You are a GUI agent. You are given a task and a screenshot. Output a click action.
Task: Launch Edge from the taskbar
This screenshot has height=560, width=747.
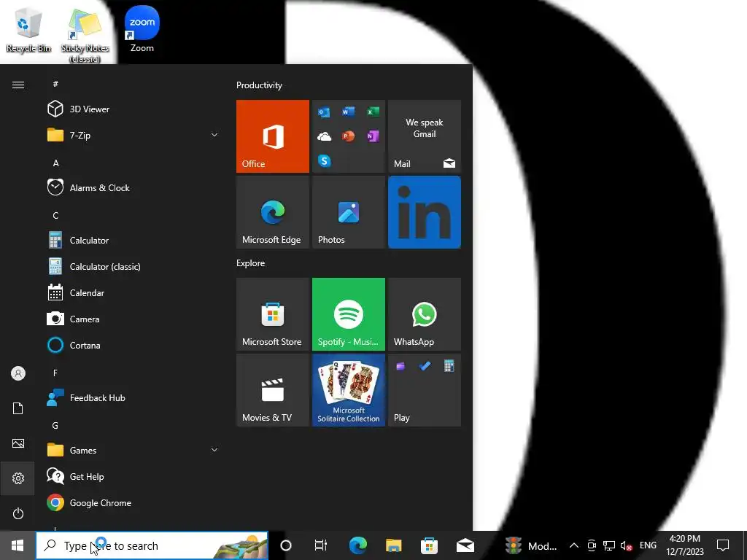coord(357,545)
